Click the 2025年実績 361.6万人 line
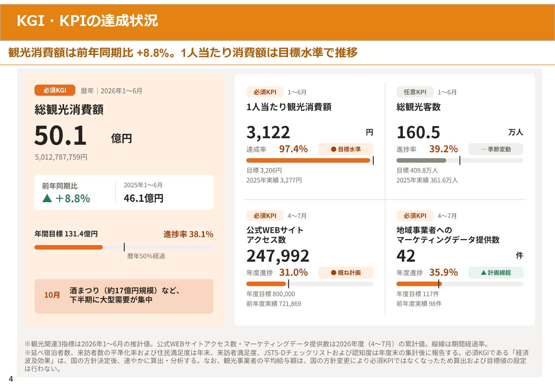Viewport: 555px width, 392px height. tap(427, 180)
